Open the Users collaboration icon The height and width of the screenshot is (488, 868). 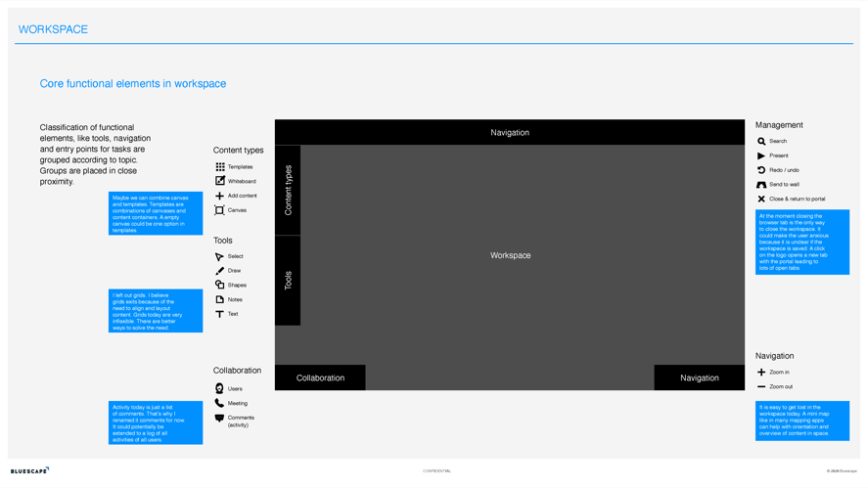click(220, 388)
